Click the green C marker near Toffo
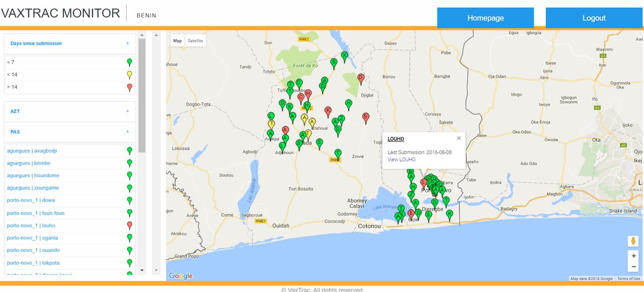 (299, 84)
